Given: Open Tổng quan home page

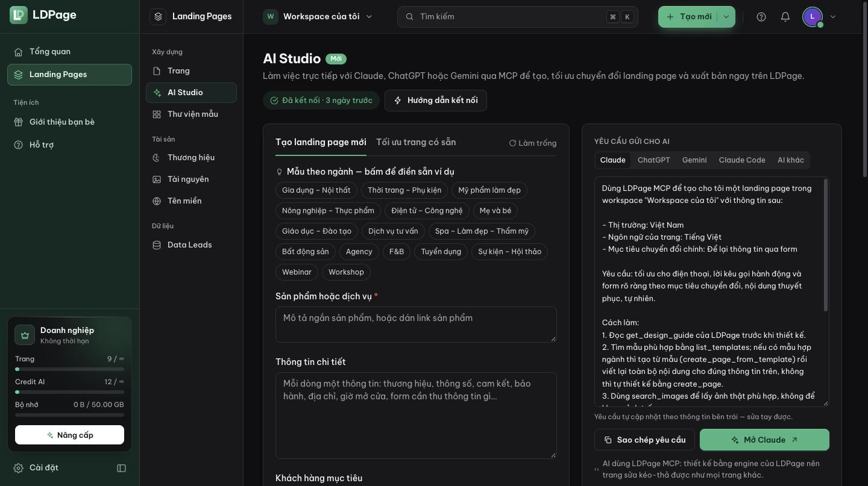Looking at the screenshot, I should (69, 52).
